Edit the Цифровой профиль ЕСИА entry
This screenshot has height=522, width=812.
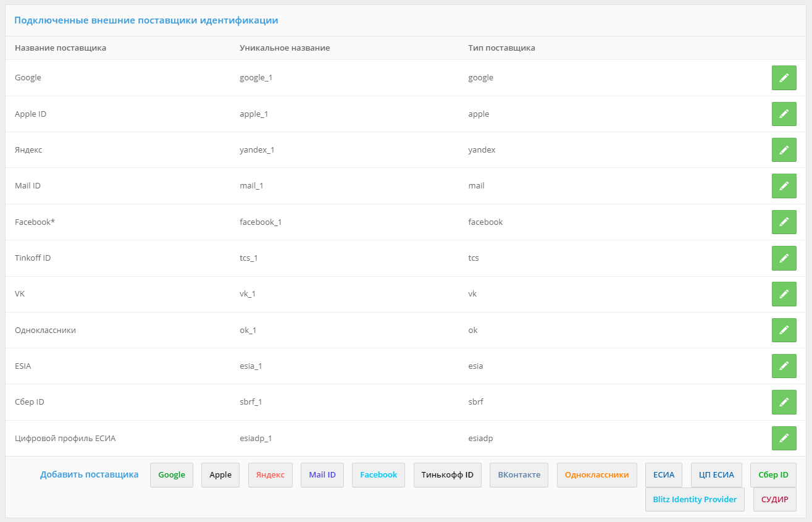click(784, 438)
